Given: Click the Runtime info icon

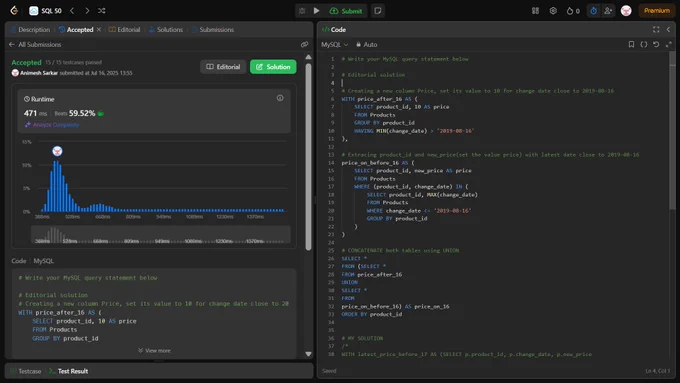Looking at the screenshot, I should (x=280, y=98).
